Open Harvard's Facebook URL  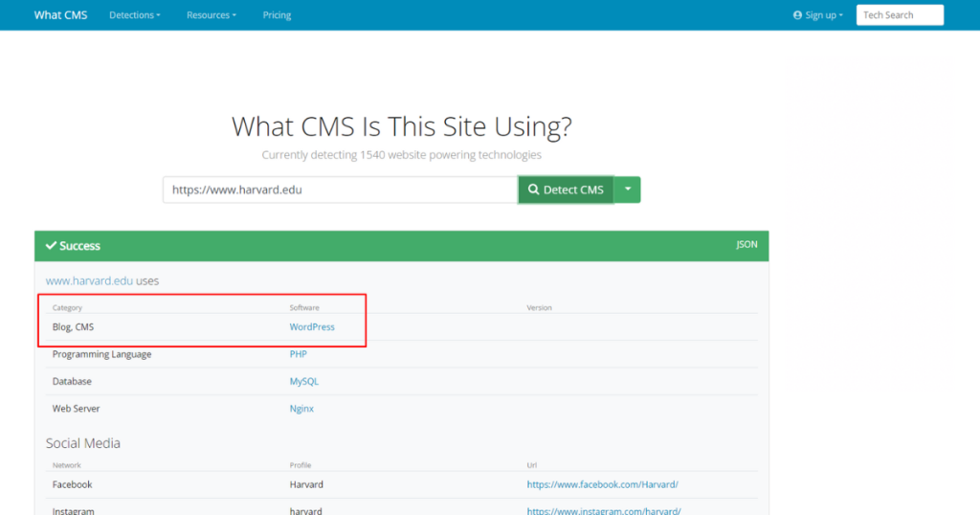point(603,484)
